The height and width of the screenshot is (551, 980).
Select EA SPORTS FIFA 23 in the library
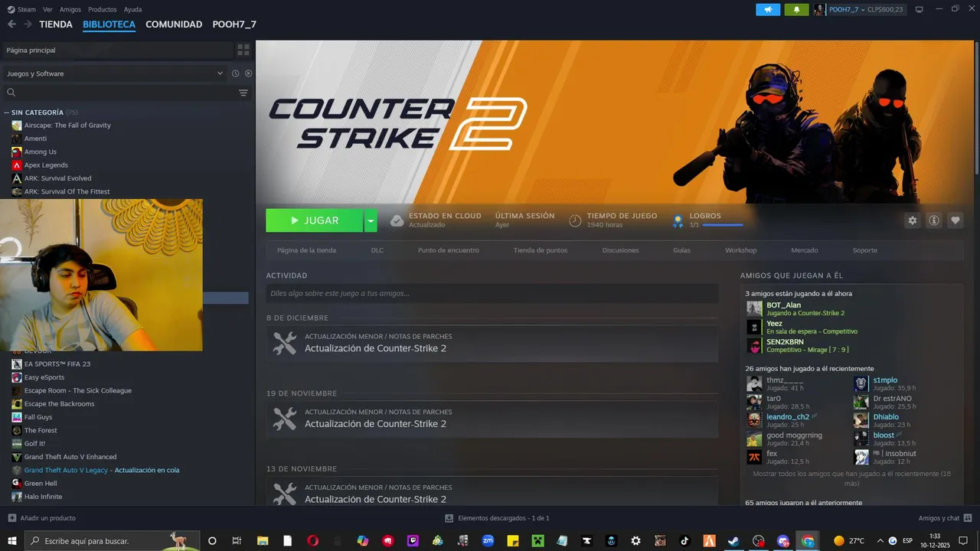pos(57,364)
